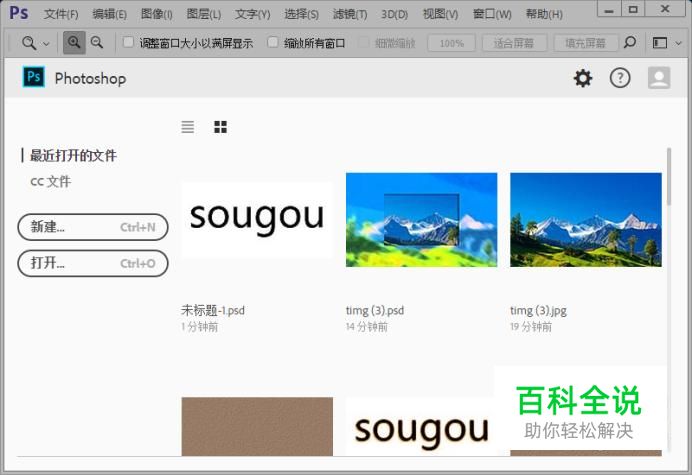The width and height of the screenshot is (692, 475).
Task: Click the 未标题-1.psd file name
Action: [213, 310]
